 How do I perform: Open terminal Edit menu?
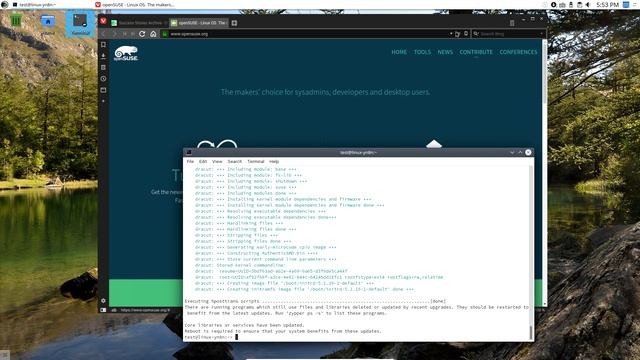pos(203,162)
